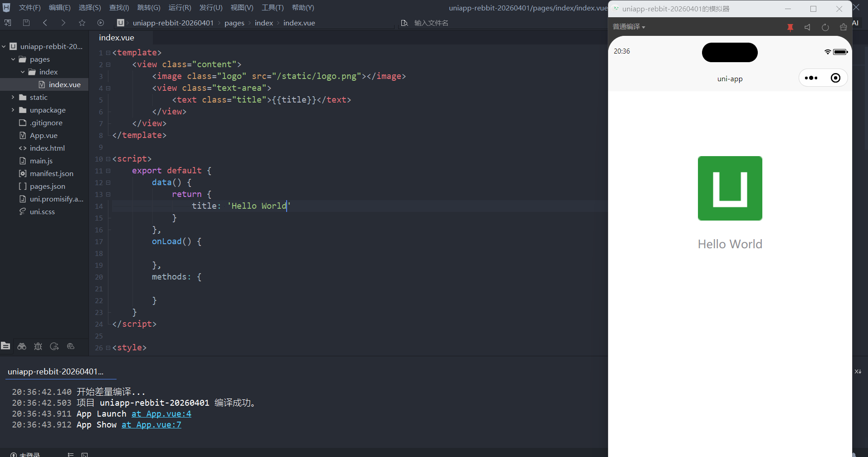Expand the unpackage folder in the tree

13,110
